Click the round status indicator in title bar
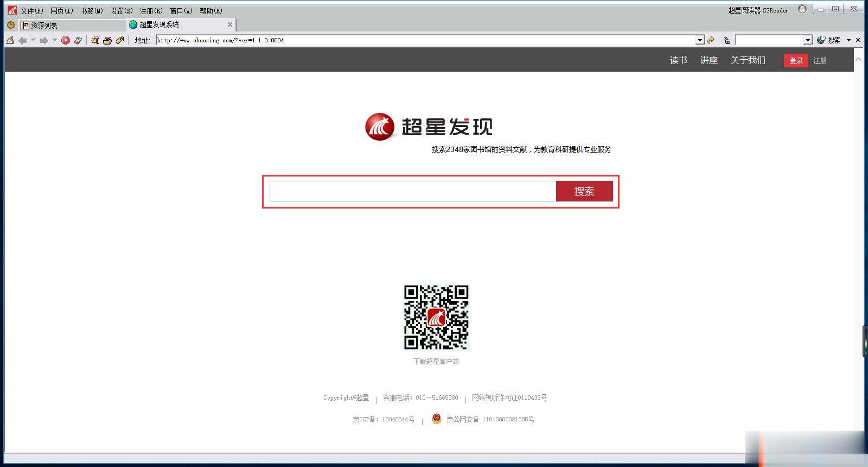Screen dimensions: 868x467 tap(802, 9)
